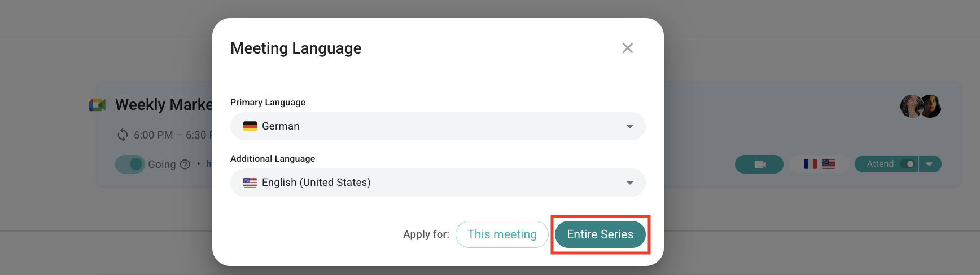Click the Additional Language dropdown arrow
This screenshot has width=980, height=275.
630,183
